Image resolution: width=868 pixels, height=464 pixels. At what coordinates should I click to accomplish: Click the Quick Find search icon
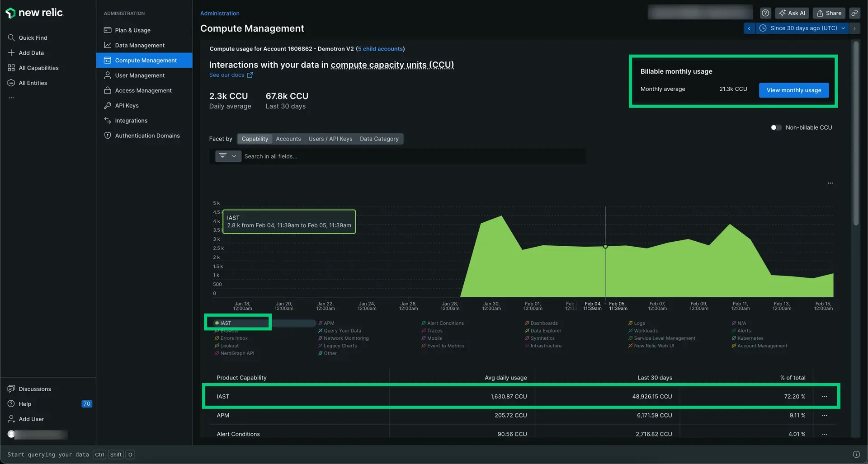(11, 37)
